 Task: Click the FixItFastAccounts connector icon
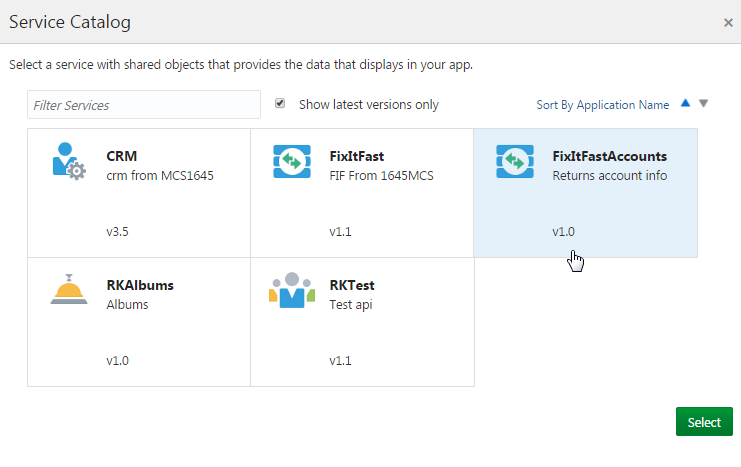pyautogui.click(x=514, y=162)
